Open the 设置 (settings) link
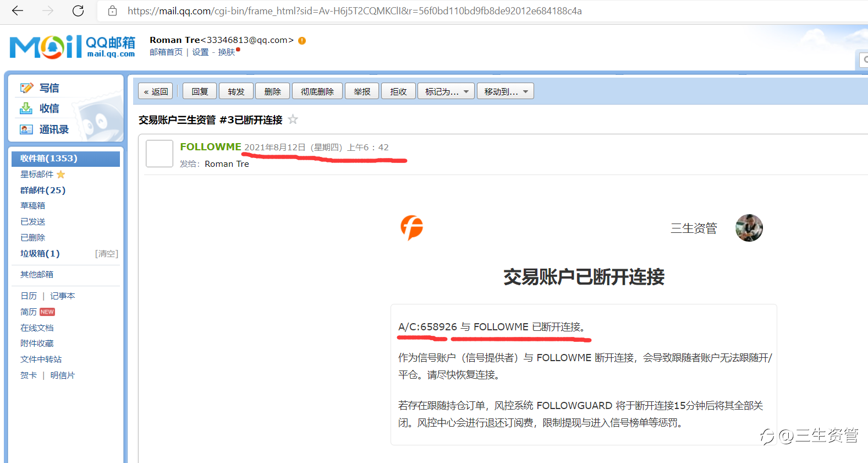This screenshot has height=463, width=868. pos(200,52)
